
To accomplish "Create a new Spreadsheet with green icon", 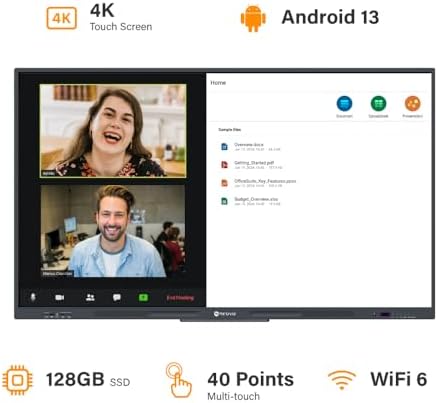I will (378, 103).
